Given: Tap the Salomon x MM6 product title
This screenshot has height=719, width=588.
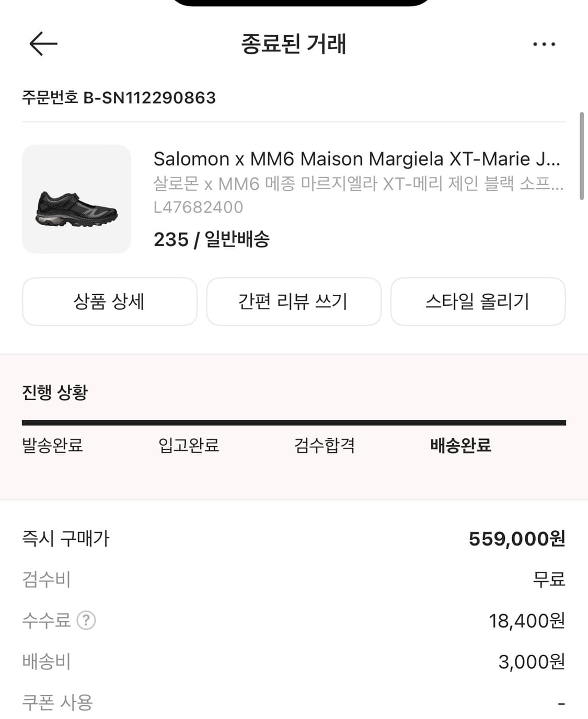Looking at the screenshot, I should [357, 159].
